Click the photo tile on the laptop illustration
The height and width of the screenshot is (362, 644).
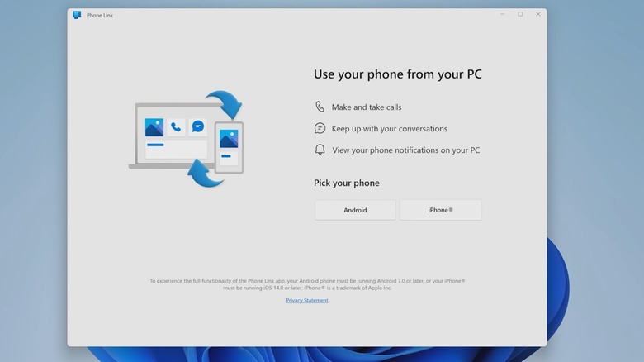pyautogui.click(x=154, y=127)
